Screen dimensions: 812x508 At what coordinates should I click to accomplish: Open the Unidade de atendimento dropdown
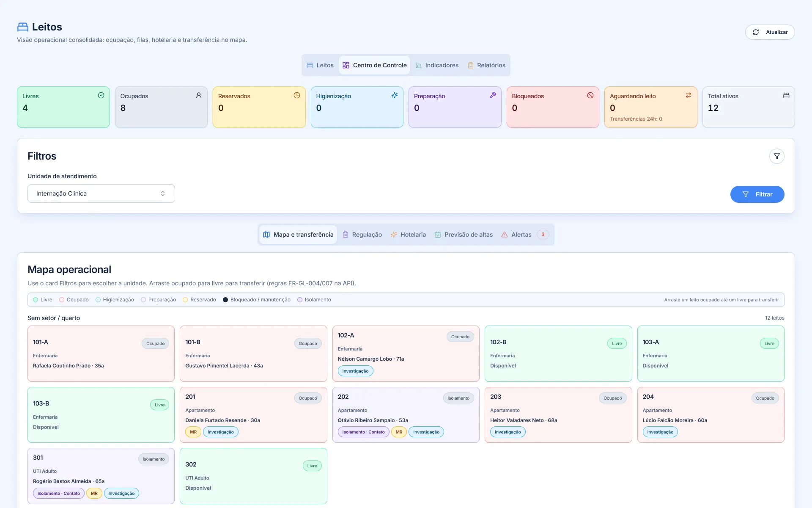[x=101, y=193]
